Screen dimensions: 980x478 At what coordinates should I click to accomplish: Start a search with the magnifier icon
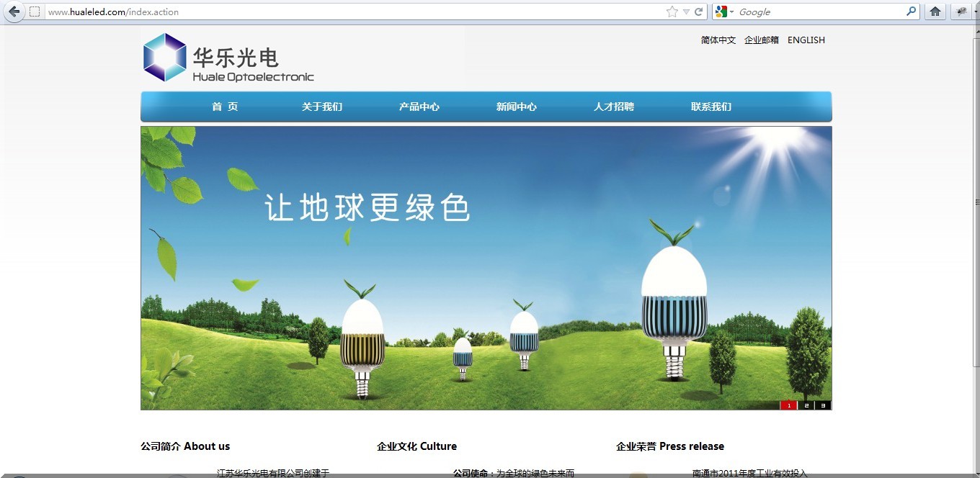pos(911,12)
